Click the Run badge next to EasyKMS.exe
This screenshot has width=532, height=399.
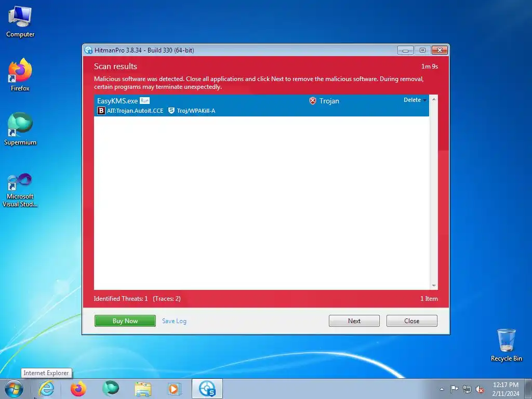(144, 101)
